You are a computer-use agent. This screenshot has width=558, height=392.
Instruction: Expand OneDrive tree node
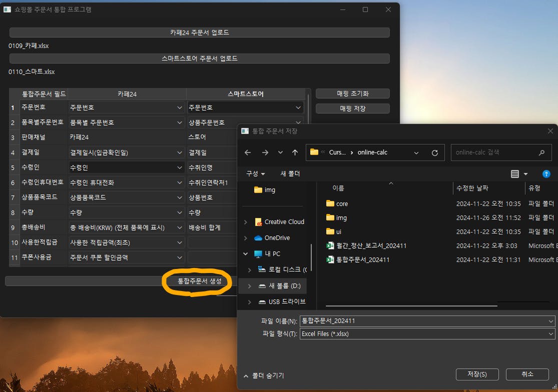click(x=246, y=238)
